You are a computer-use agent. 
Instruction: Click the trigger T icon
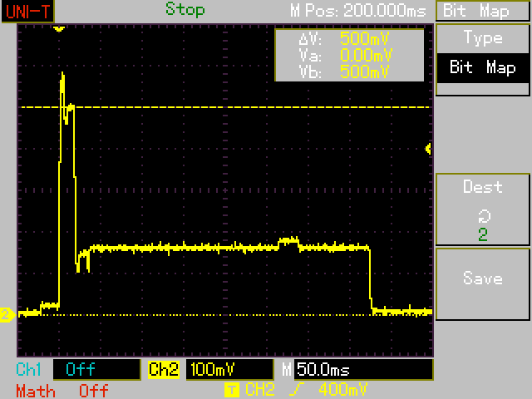[x=232, y=390]
